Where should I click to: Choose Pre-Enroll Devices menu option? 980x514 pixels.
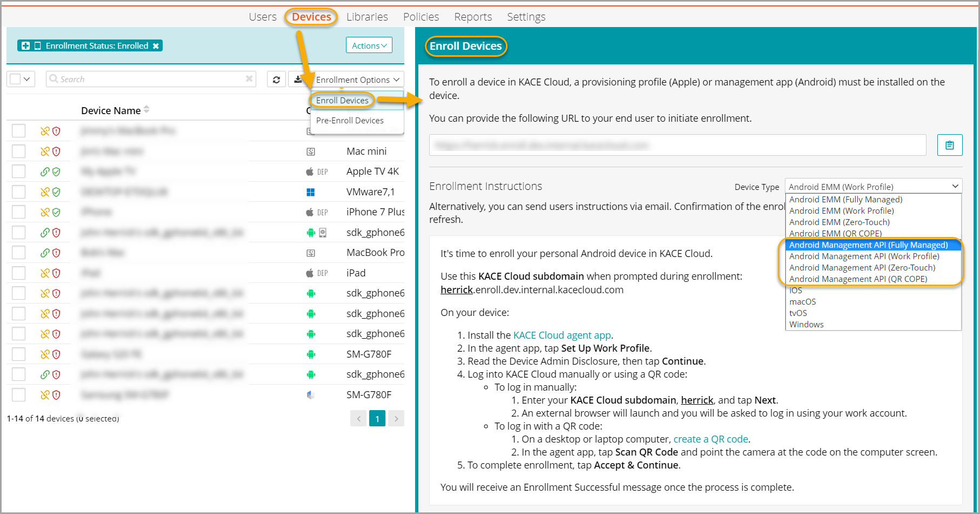(350, 121)
